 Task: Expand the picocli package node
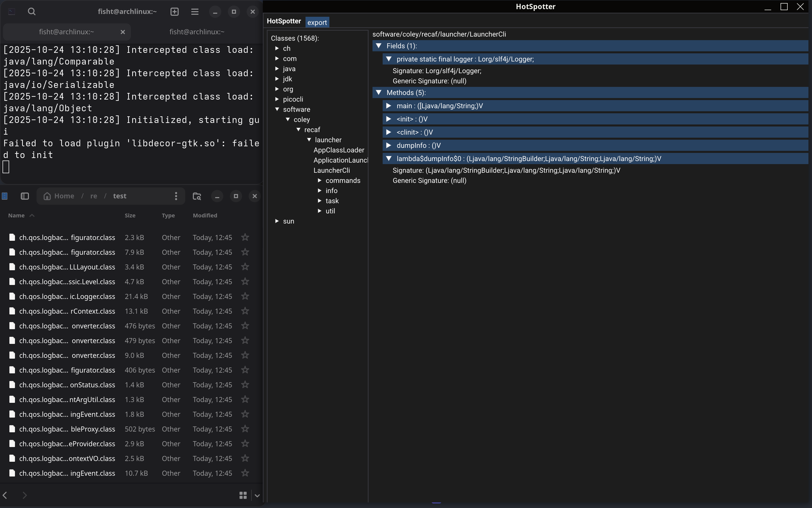click(x=277, y=99)
